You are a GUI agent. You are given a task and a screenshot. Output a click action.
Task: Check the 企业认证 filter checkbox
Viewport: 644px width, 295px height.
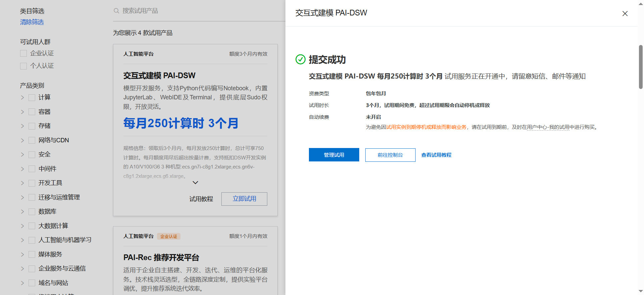(23, 53)
